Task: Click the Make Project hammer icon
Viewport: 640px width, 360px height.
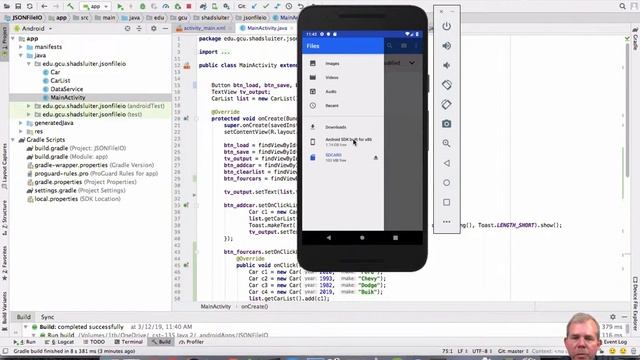Action: [x=70, y=7]
